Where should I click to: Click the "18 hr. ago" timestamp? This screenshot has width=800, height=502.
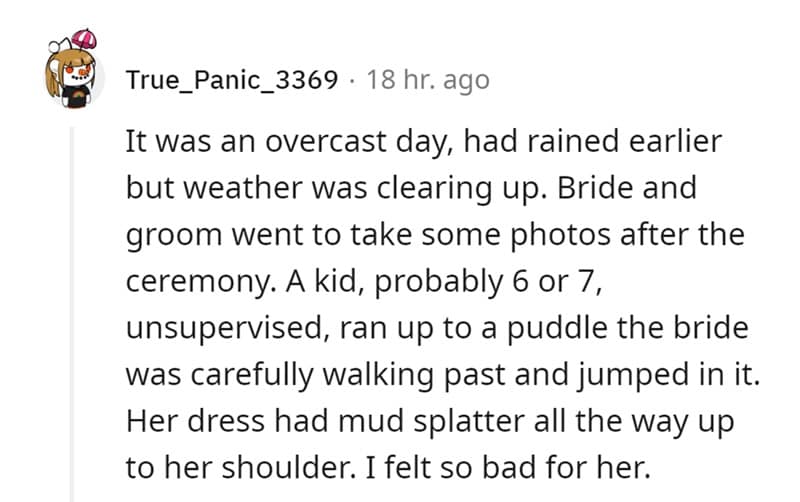click(428, 79)
